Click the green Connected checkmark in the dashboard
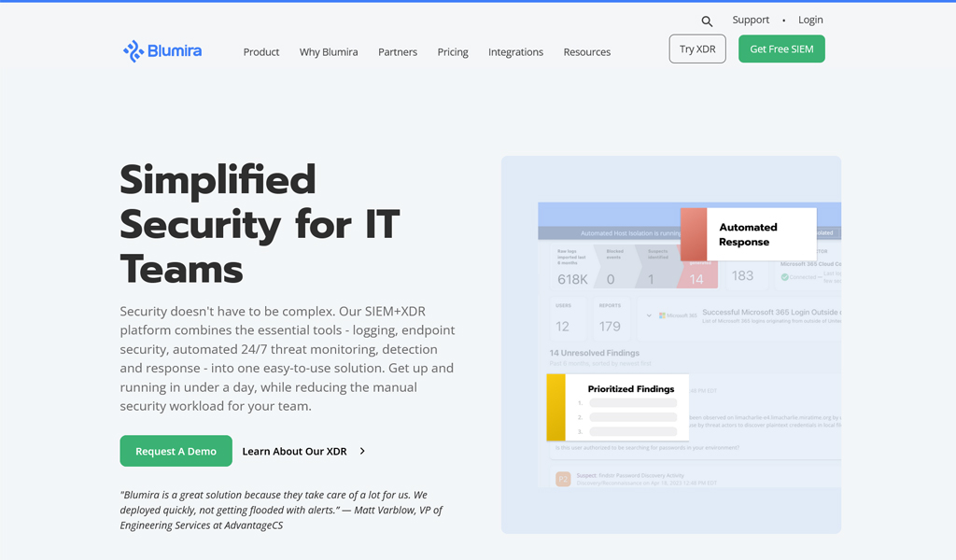This screenshot has height=560, width=956. pyautogui.click(x=785, y=277)
